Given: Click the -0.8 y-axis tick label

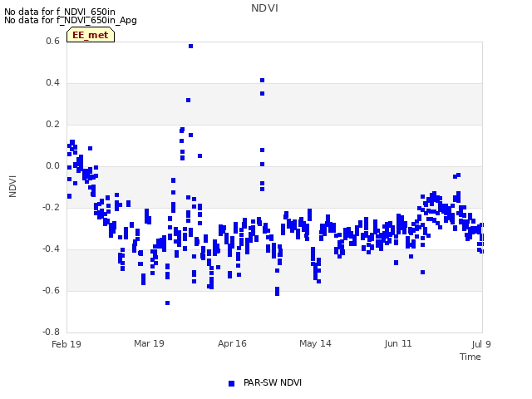Looking at the screenshot, I should (51, 332).
